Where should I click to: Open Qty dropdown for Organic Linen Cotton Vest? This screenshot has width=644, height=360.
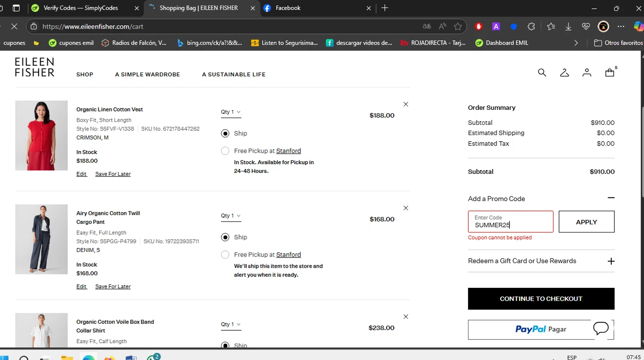(x=231, y=112)
